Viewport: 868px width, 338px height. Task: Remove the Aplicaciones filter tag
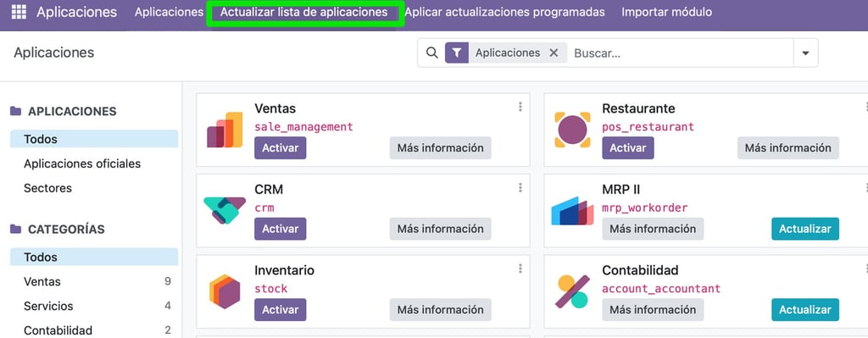(554, 53)
